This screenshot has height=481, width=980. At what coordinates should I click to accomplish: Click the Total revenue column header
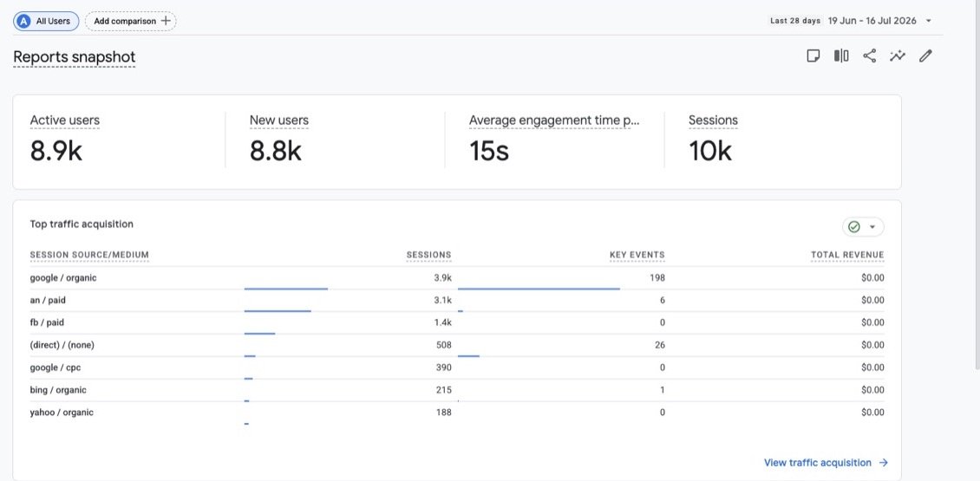coord(847,255)
